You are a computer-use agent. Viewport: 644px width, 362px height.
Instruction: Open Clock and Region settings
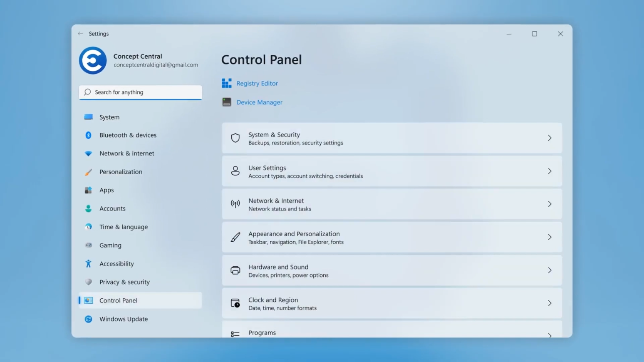391,303
